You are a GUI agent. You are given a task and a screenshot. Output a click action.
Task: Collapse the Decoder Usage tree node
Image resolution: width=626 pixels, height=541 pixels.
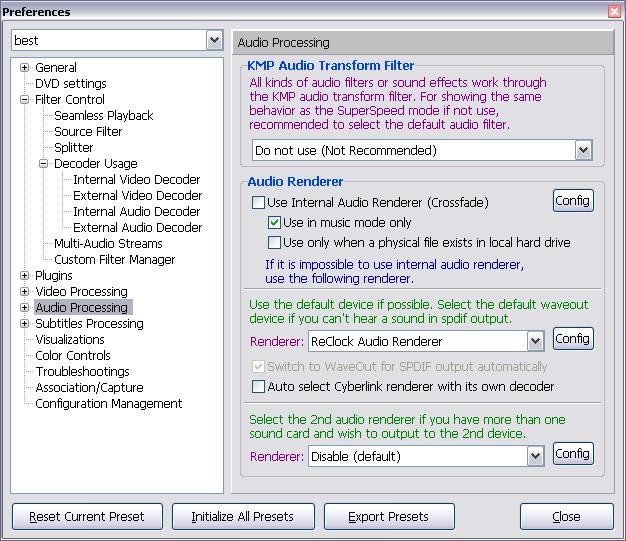pyautogui.click(x=44, y=164)
